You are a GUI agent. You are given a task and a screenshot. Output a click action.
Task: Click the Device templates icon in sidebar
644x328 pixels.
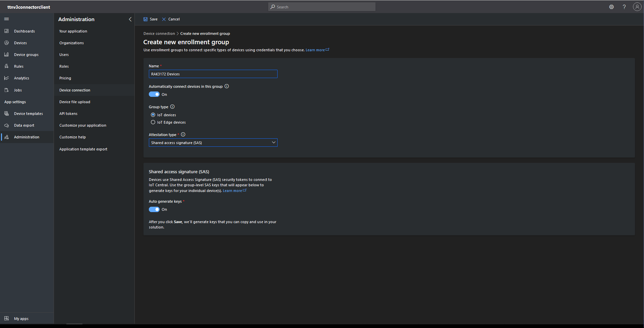6,114
